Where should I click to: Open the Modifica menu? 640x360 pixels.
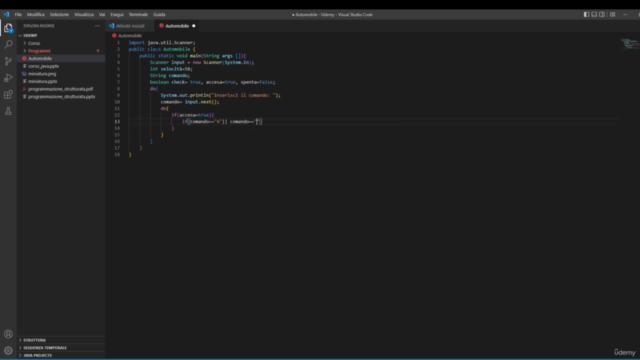[x=36, y=14]
